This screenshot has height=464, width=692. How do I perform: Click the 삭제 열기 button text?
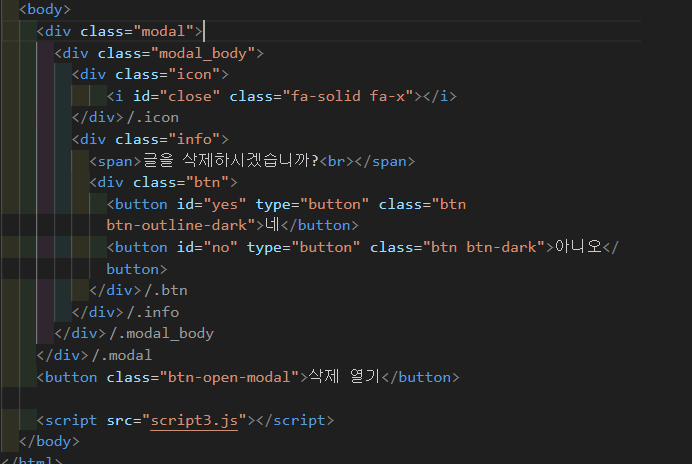[344, 377]
